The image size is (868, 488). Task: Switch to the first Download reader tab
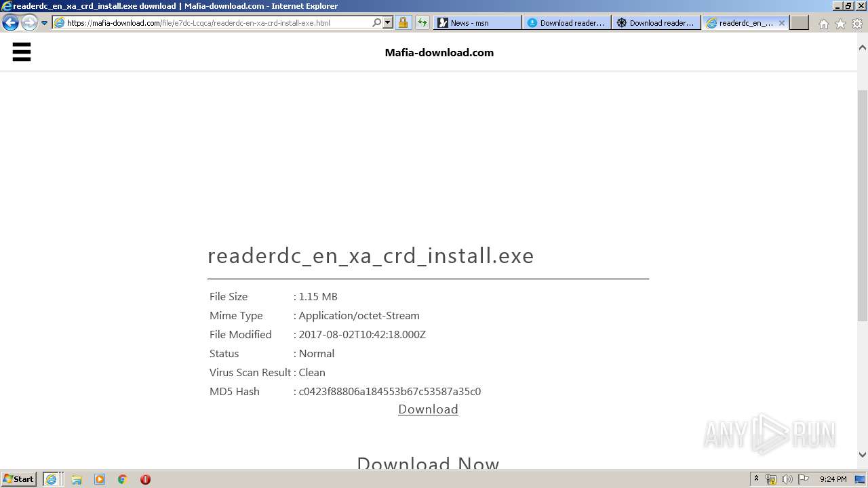[566, 22]
